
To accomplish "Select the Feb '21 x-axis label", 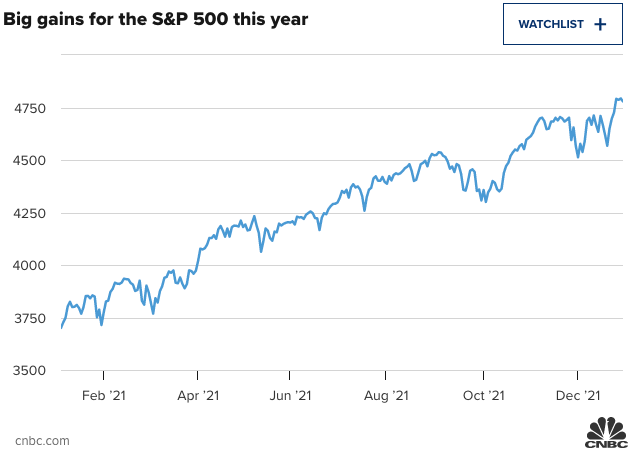I will [102, 396].
